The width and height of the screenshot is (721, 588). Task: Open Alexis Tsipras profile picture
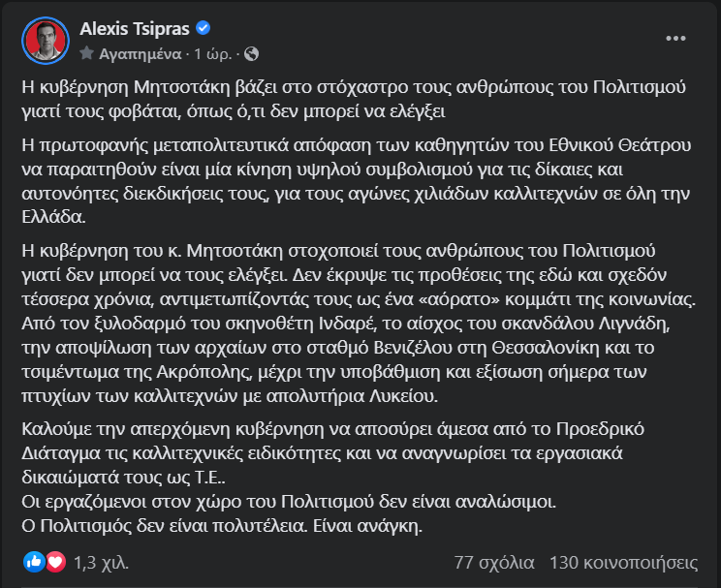pyautogui.click(x=45, y=40)
